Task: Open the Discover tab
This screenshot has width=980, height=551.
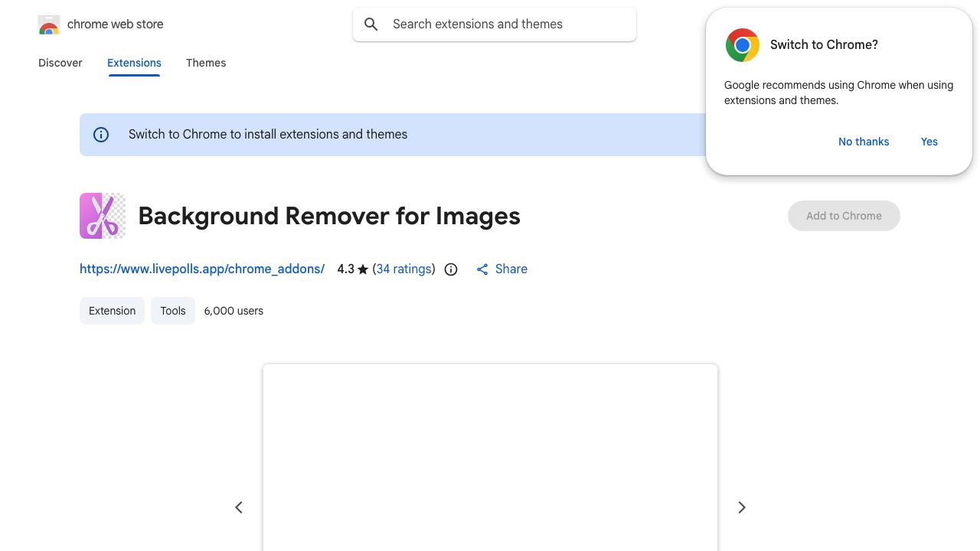Action: [60, 63]
